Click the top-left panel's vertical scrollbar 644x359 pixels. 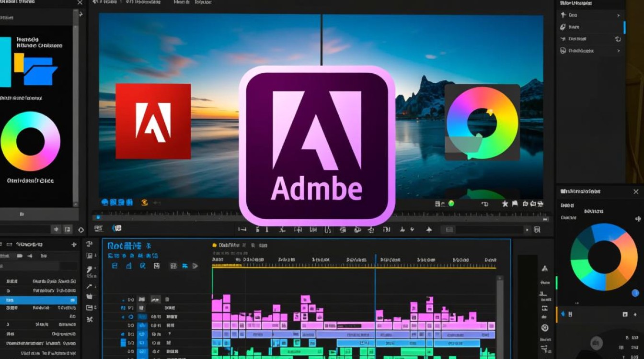click(x=75, y=108)
